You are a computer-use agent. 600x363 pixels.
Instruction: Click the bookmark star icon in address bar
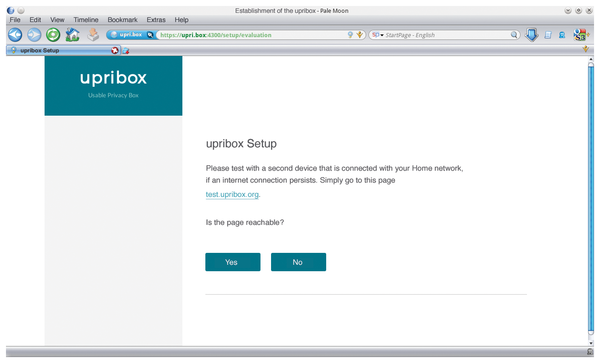coord(359,35)
